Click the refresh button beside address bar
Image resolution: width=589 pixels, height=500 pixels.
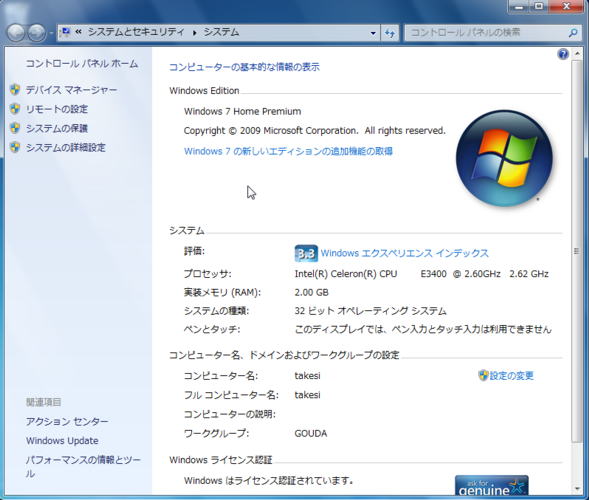point(390,33)
